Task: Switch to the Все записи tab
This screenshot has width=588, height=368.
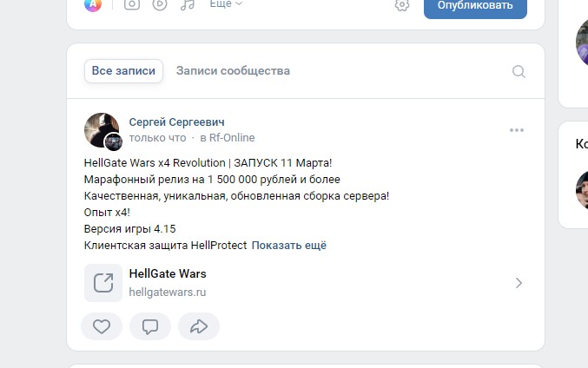Action: 123,71
